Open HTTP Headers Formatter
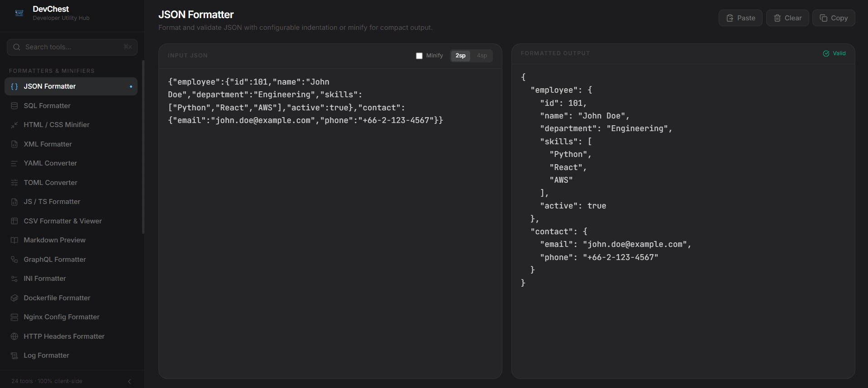Viewport: 868px width, 388px height. click(x=71, y=336)
